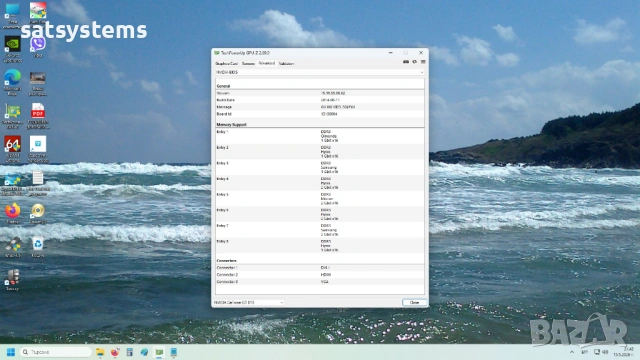Select the Entry 3 memory row
This screenshot has height=360, width=640.
pos(320,167)
